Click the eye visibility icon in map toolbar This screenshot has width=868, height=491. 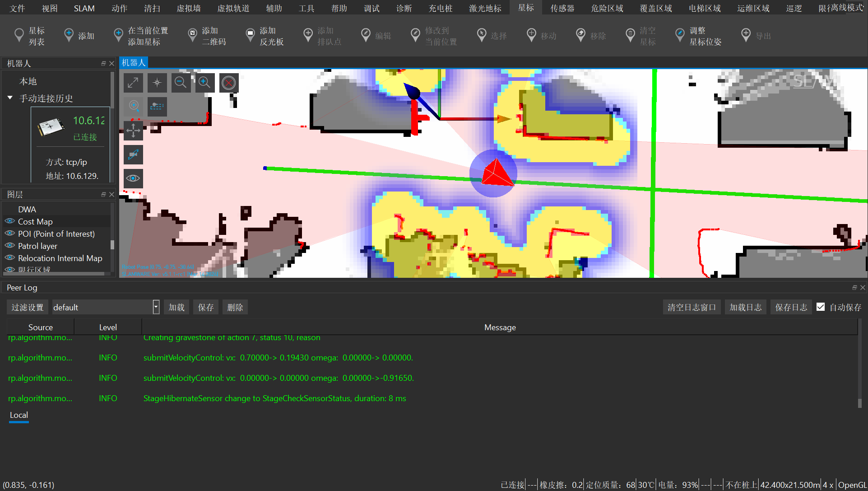tap(133, 178)
